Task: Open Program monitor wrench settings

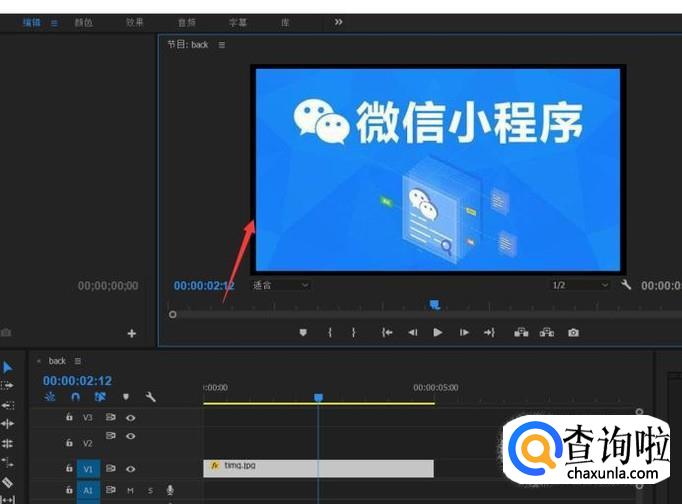Action: click(x=626, y=285)
